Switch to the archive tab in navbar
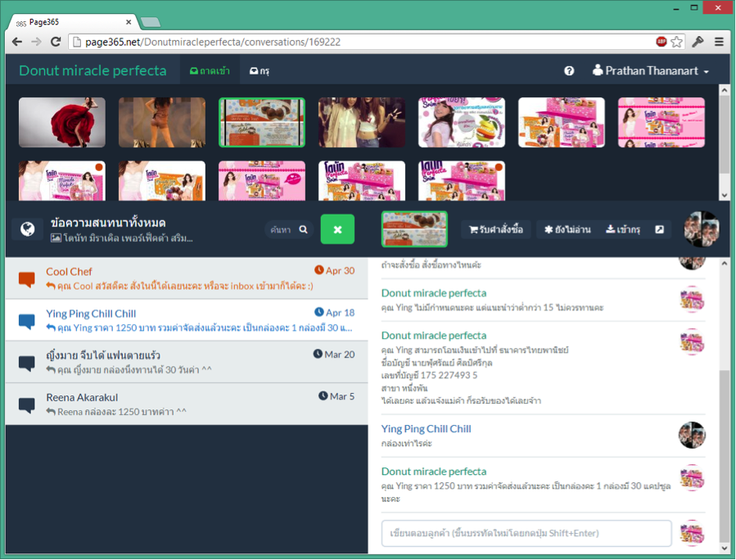 coord(260,71)
